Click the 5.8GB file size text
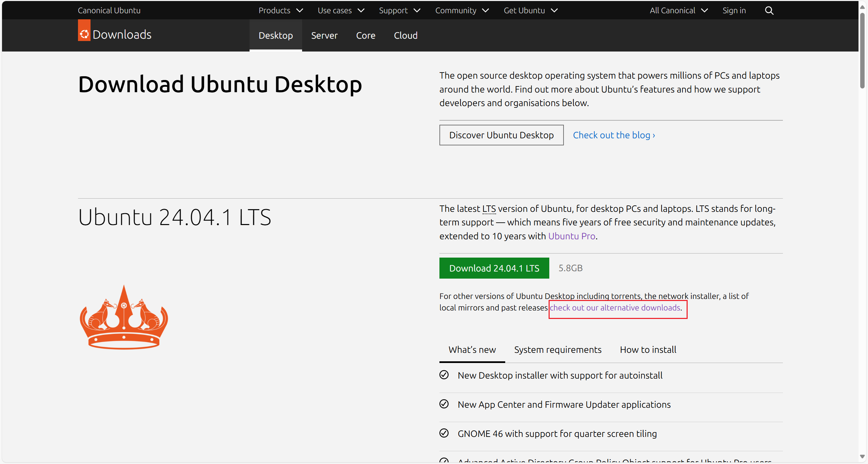Viewport: 868px width, 464px height. tap(570, 268)
